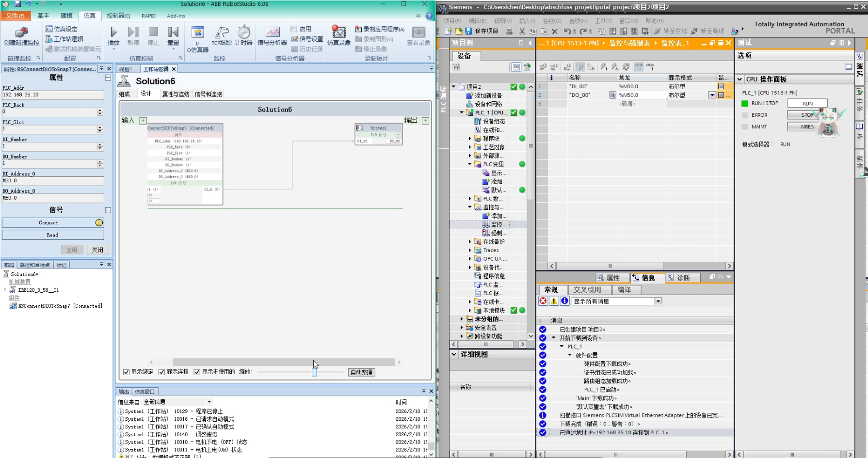Image resolution: width=868 pixels, height=458 pixels.
Task: Uncheck the 显示连接 checkbox
Action: pos(161,372)
